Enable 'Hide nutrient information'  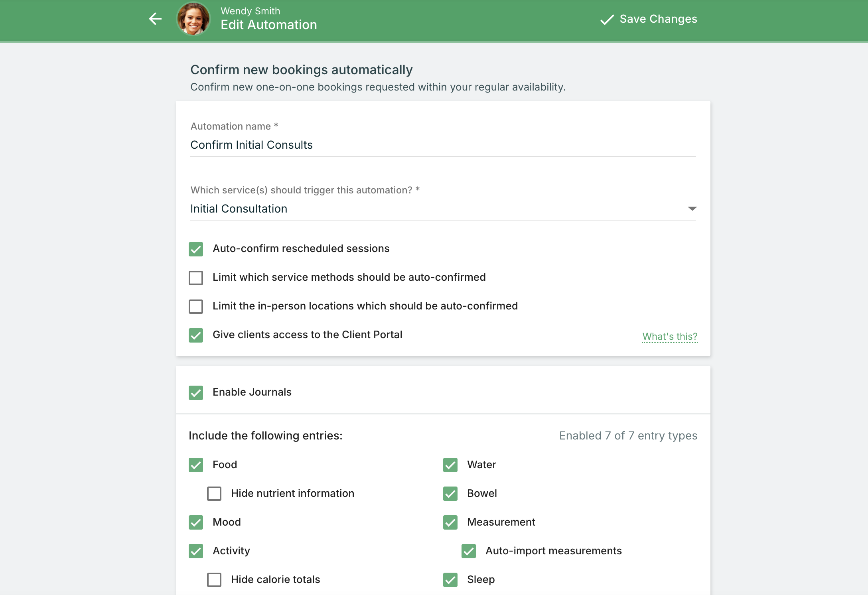214,493
